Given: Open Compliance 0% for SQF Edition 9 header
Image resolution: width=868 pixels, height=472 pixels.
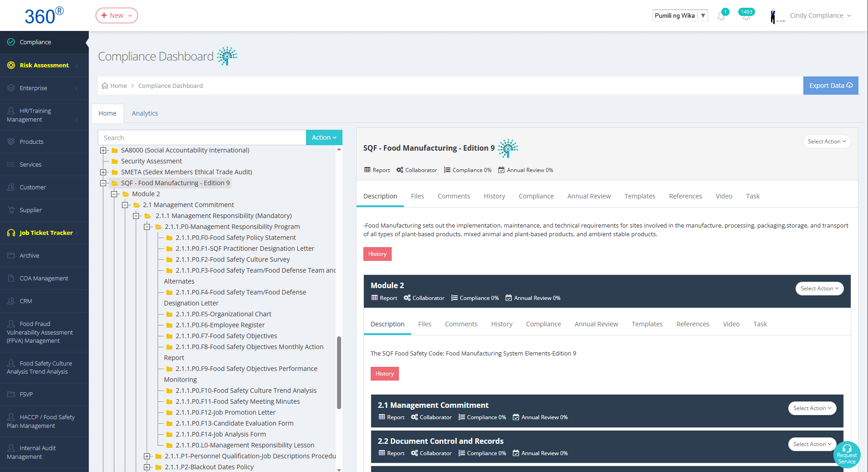Looking at the screenshot, I should click(468, 170).
